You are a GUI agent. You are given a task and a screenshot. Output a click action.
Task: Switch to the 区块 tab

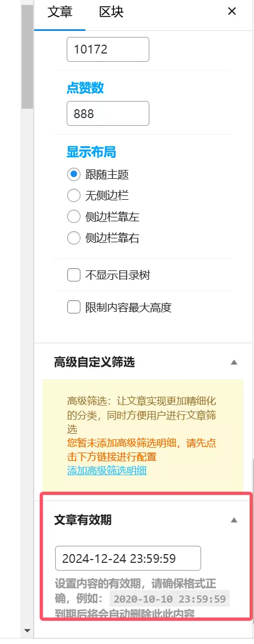point(111,12)
